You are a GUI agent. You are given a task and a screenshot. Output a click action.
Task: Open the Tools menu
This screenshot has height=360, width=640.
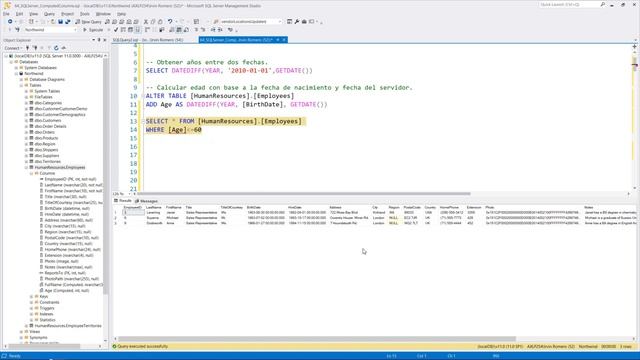(84, 14)
